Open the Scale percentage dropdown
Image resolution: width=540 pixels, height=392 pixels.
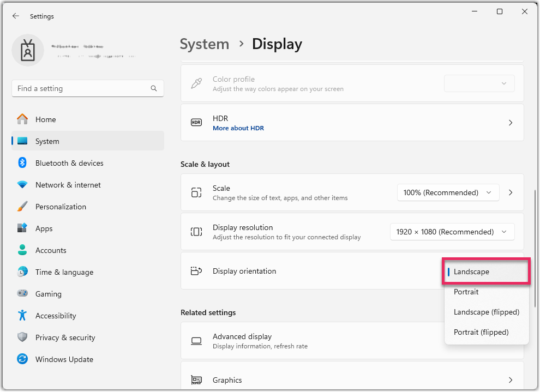click(x=448, y=192)
